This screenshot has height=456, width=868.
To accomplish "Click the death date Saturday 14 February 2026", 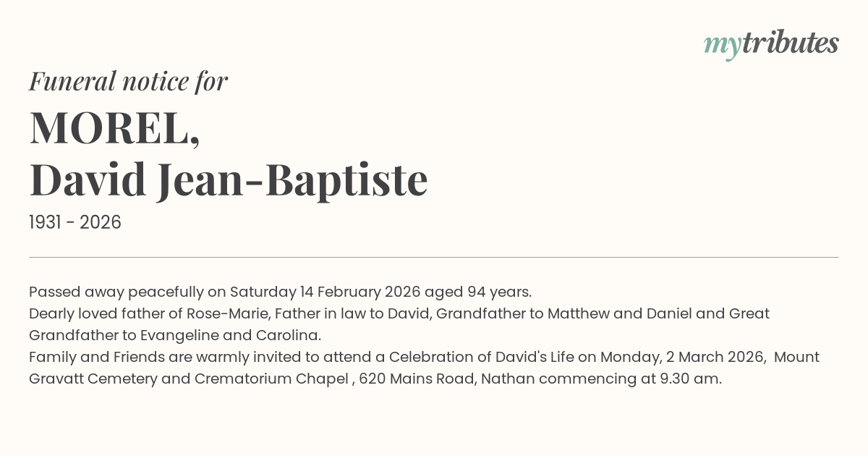I will pos(325,292).
